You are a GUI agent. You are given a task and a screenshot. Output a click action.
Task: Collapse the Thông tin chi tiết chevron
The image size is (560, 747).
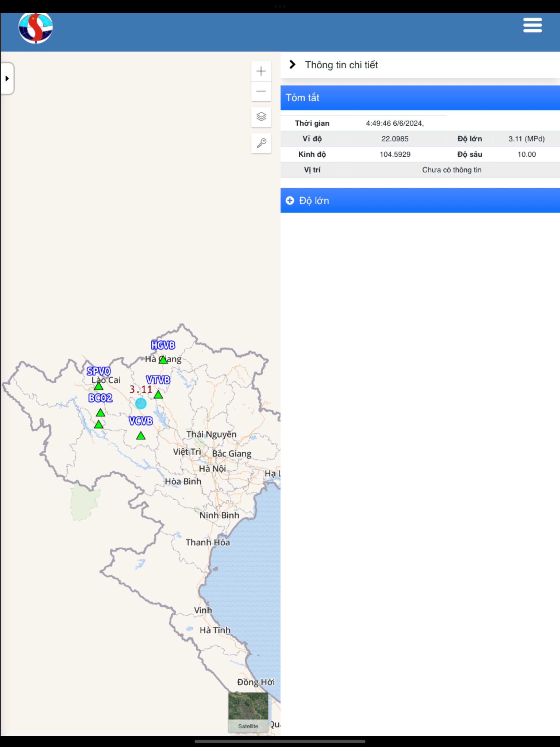292,65
